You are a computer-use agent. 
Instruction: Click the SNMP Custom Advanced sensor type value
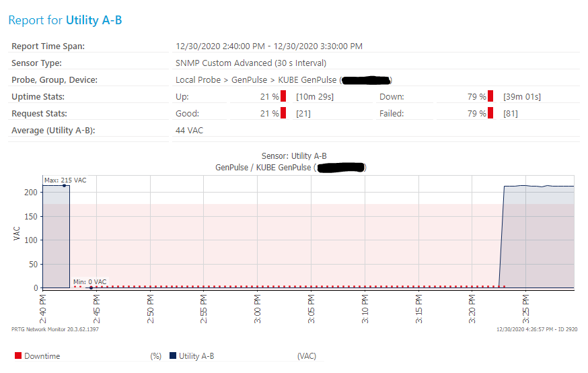click(250, 63)
